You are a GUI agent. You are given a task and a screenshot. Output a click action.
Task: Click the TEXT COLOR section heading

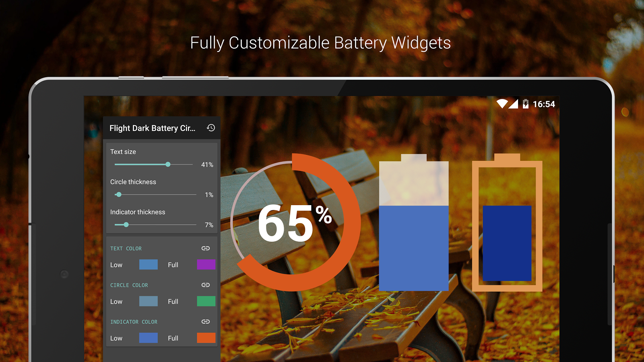click(126, 249)
